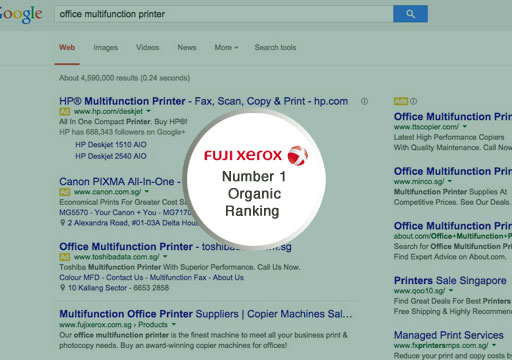The image size is (512, 360).
Task: Open sidebar ad title above www.minco.sg
Action: (453, 171)
